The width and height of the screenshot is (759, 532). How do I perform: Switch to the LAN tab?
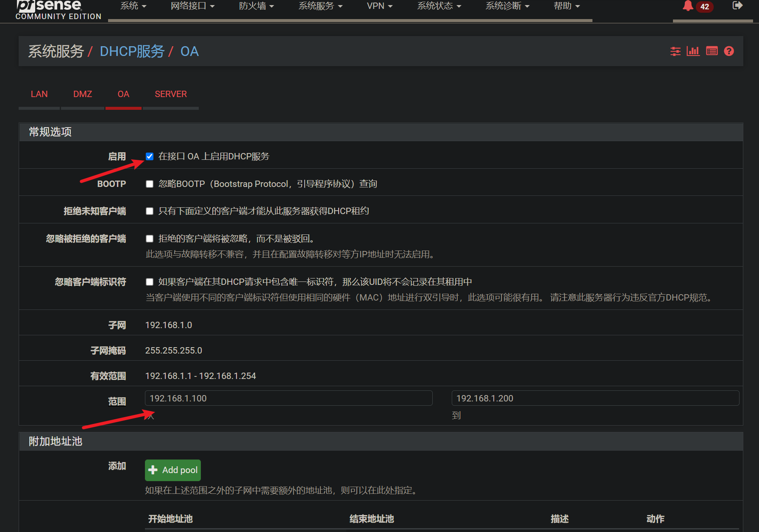39,94
